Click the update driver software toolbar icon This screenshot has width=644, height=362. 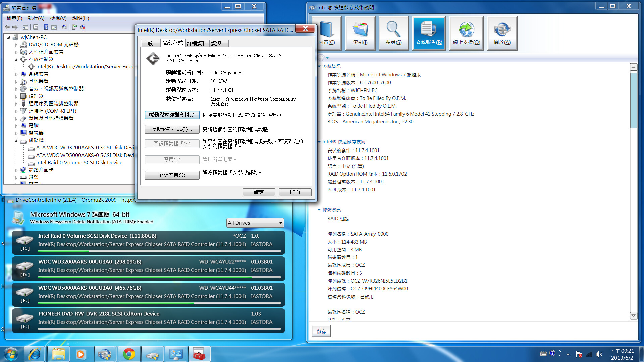tap(75, 27)
